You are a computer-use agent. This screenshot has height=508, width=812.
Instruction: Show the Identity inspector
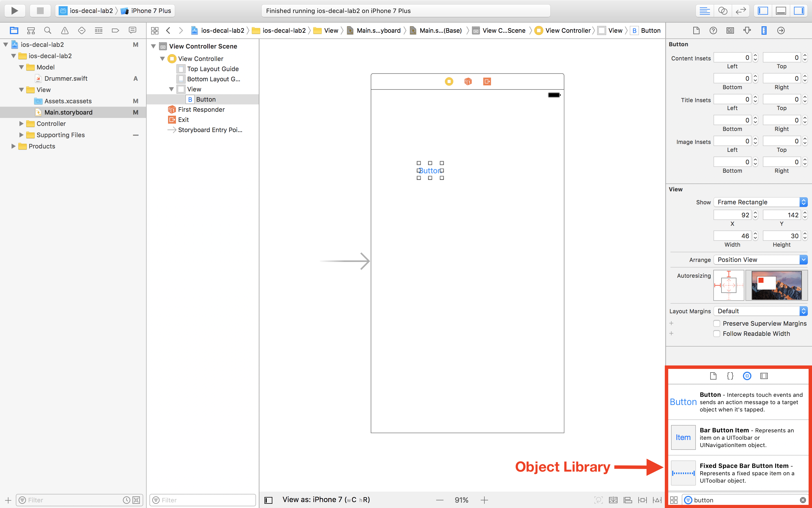(730, 30)
